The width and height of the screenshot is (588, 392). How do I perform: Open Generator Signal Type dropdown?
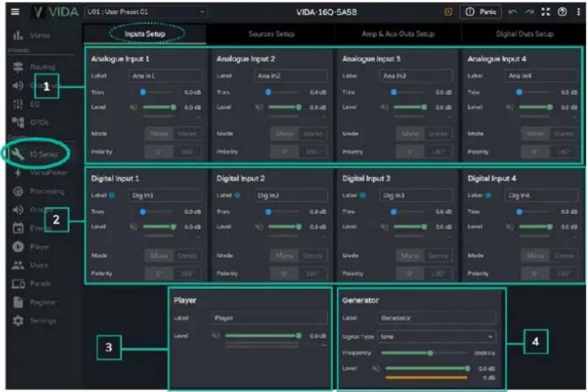coord(436,337)
